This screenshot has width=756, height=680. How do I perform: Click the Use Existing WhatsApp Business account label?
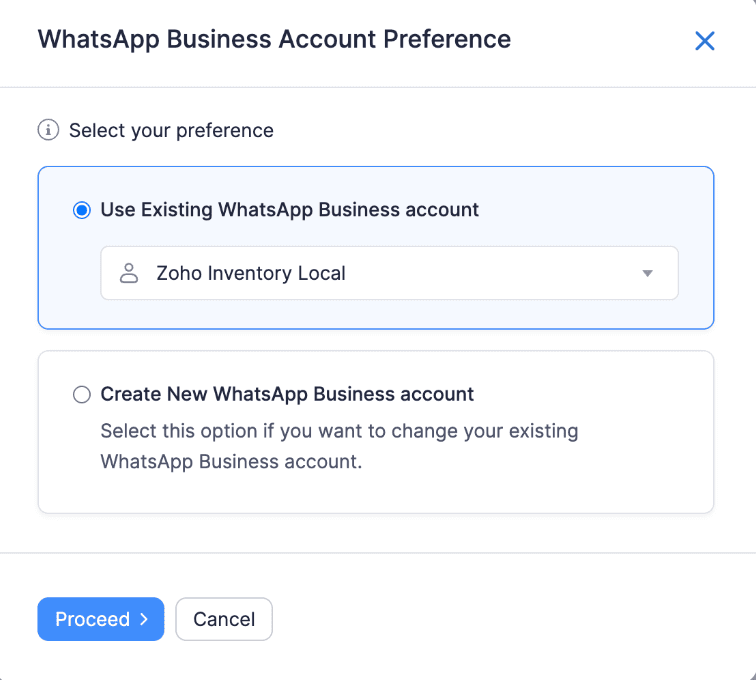coord(289,210)
